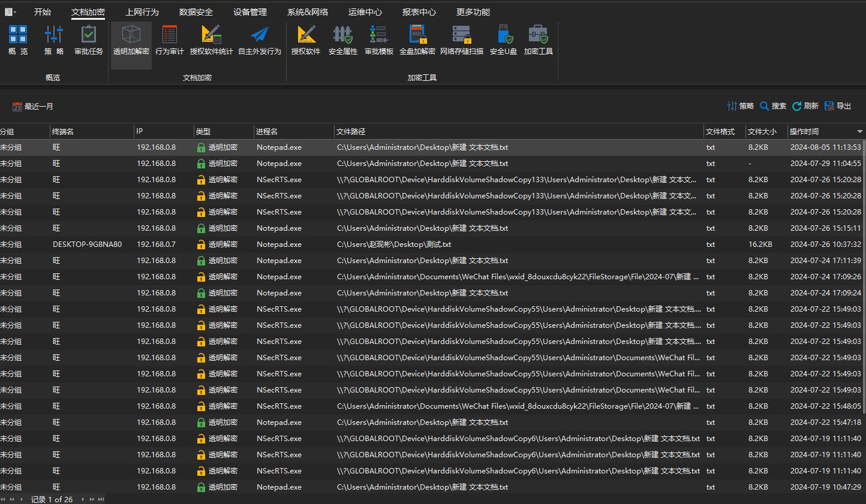The width and height of the screenshot is (866, 504).
Task: Click file size 16.2KB cell
Action: [760, 245]
